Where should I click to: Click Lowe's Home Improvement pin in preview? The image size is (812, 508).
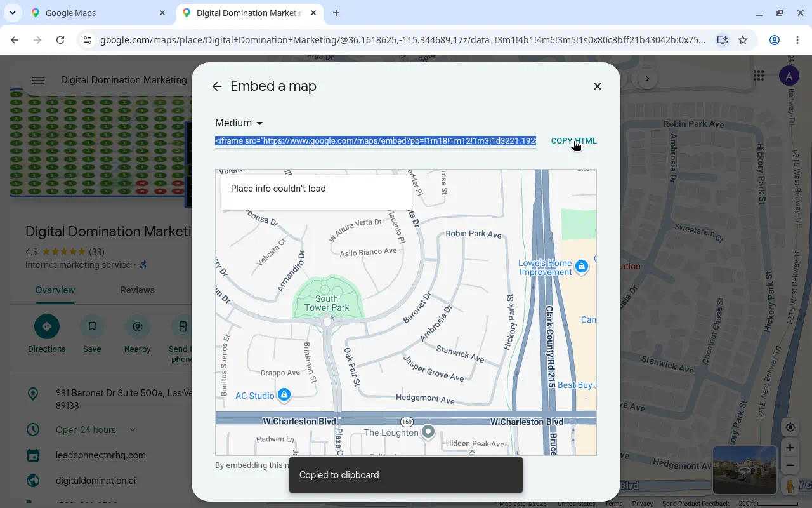582,267
